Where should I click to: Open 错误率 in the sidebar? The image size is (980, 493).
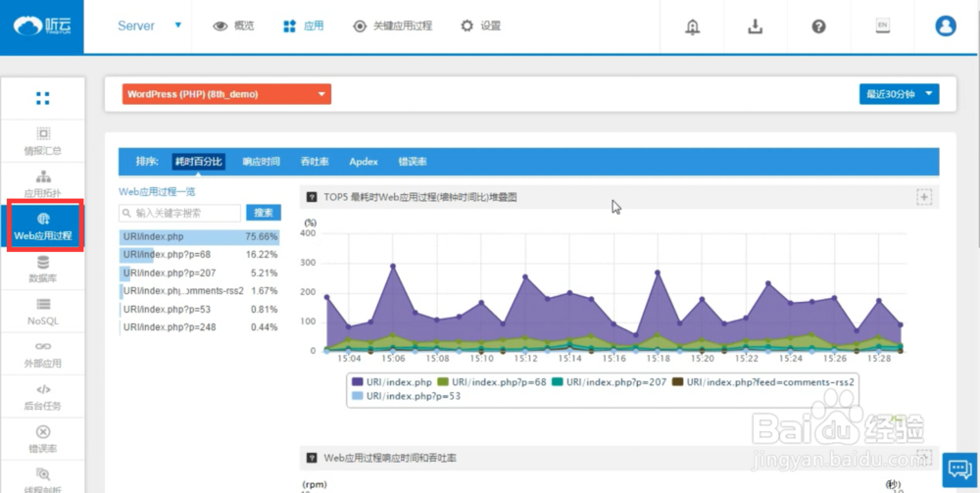tap(42, 439)
